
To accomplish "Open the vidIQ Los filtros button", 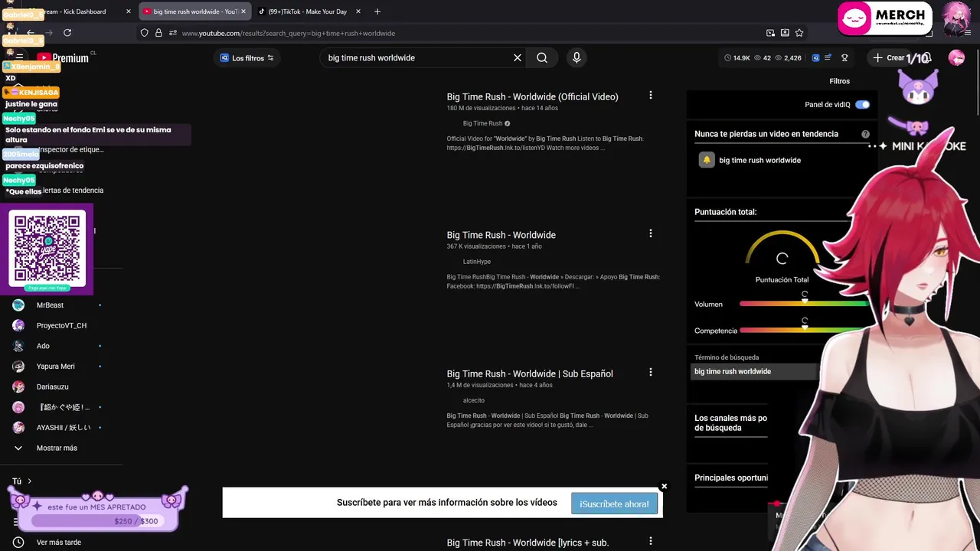I will 247,58.
